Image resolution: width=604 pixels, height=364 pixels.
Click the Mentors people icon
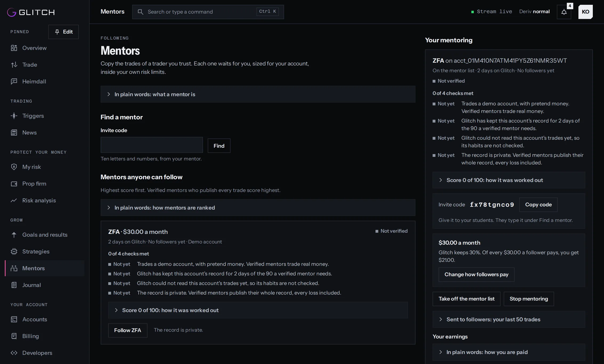pyautogui.click(x=14, y=268)
